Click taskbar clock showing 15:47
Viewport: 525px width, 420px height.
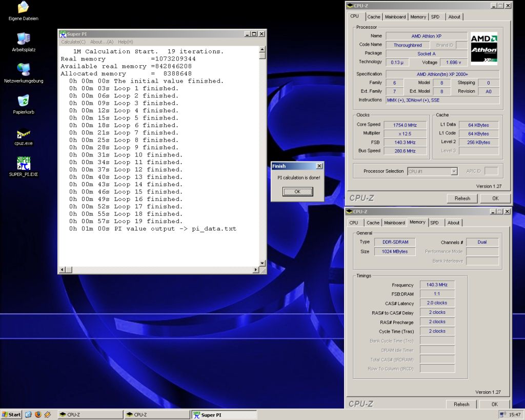point(515,415)
